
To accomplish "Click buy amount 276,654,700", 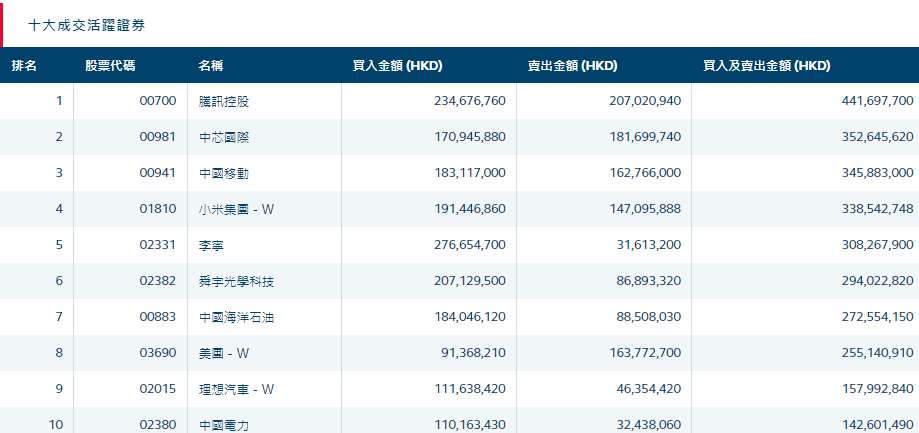I will (x=469, y=245).
